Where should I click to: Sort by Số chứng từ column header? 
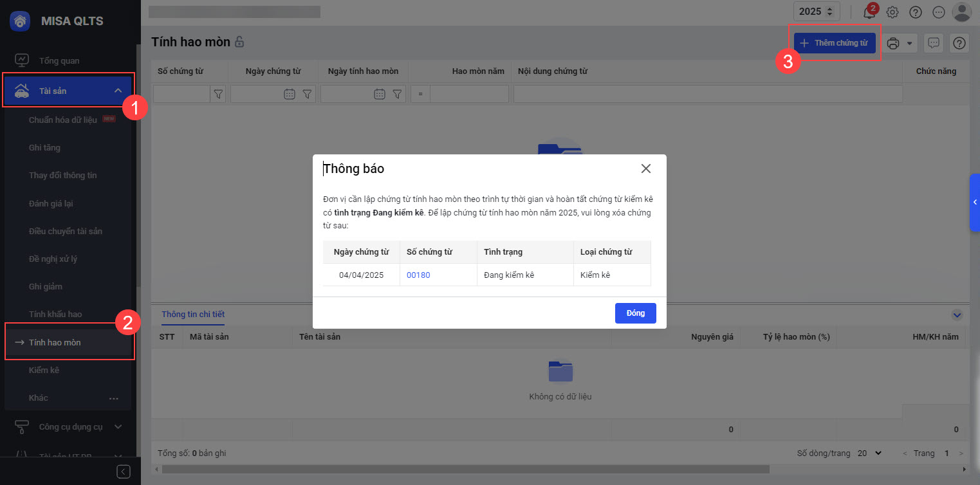point(180,71)
